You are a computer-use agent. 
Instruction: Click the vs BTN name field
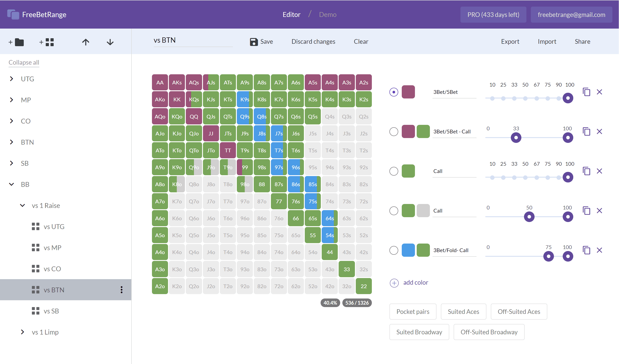(x=193, y=40)
